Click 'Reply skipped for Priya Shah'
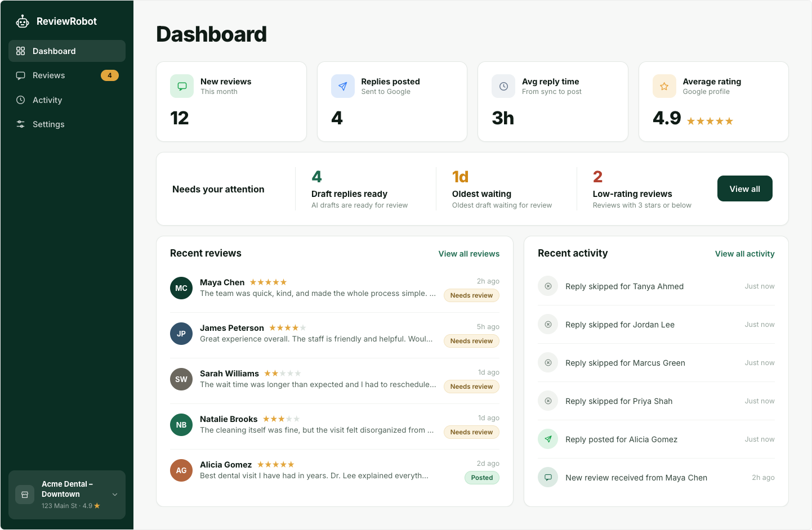The height and width of the screenshot is (530, 812). (x=619, y=401)
